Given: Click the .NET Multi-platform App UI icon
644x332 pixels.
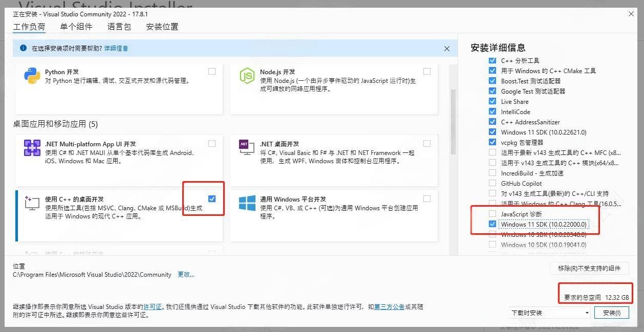Looking at the screenshot, I should (x=32, y=148).
